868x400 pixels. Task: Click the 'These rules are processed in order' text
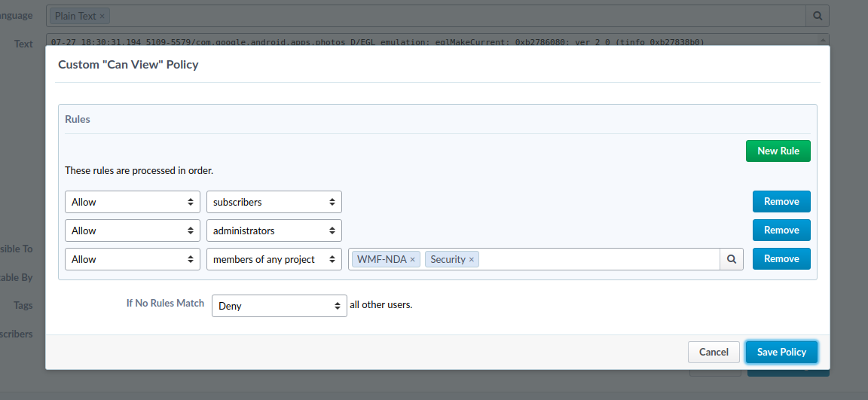point(139,171)
